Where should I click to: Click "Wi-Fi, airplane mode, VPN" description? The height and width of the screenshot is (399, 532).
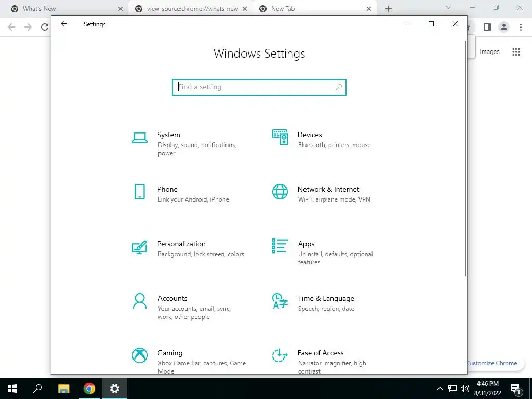[334, 199]
